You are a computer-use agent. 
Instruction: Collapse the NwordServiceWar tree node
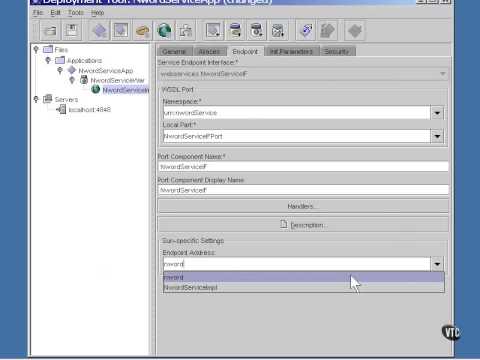pyautogui.click(x=72, y=80)
